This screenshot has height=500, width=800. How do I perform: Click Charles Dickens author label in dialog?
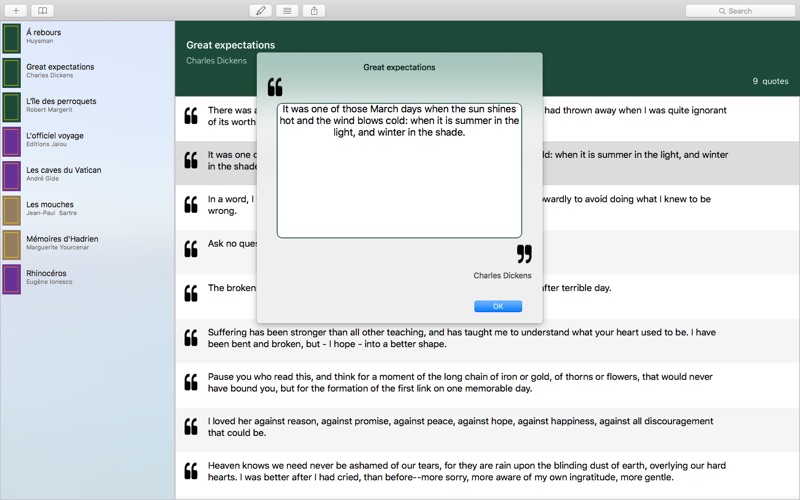[502, 276]
